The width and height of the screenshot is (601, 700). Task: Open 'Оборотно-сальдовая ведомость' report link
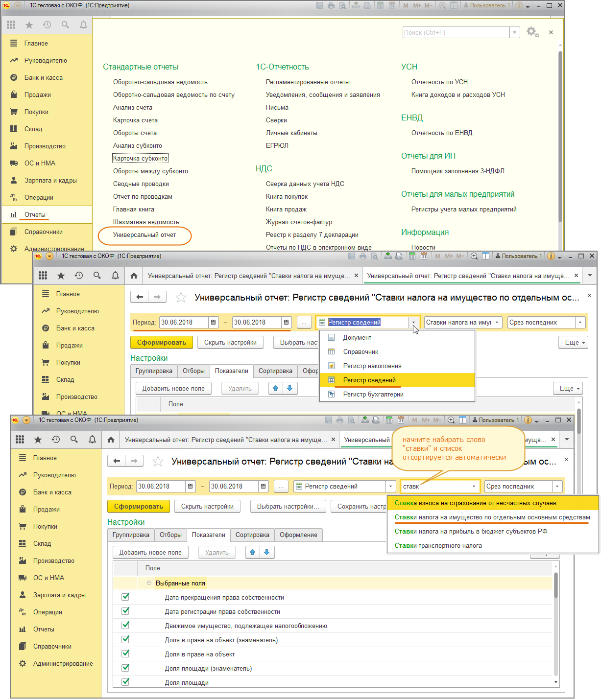pos(160,82)
